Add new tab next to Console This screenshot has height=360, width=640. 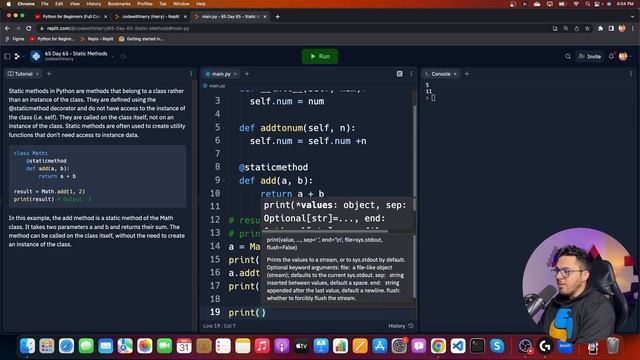pyautogui.click(x=467, y=74)
